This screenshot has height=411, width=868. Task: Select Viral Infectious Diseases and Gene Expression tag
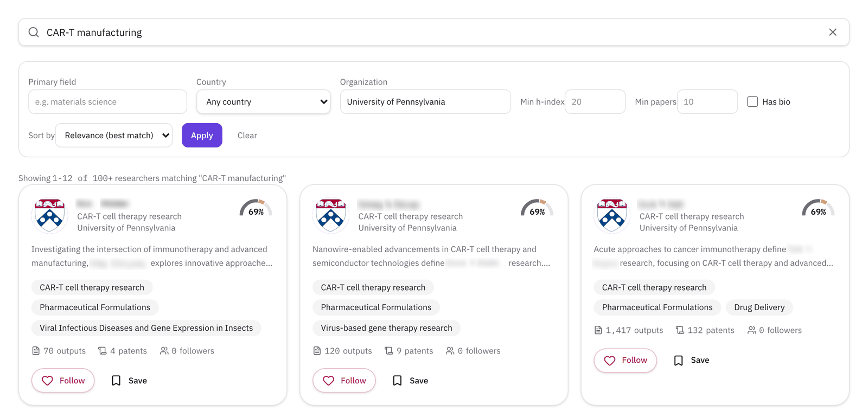pos(146,328)
